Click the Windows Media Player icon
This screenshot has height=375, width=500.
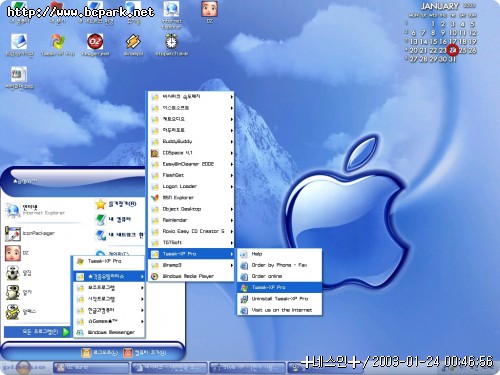[x=155, y=276]
